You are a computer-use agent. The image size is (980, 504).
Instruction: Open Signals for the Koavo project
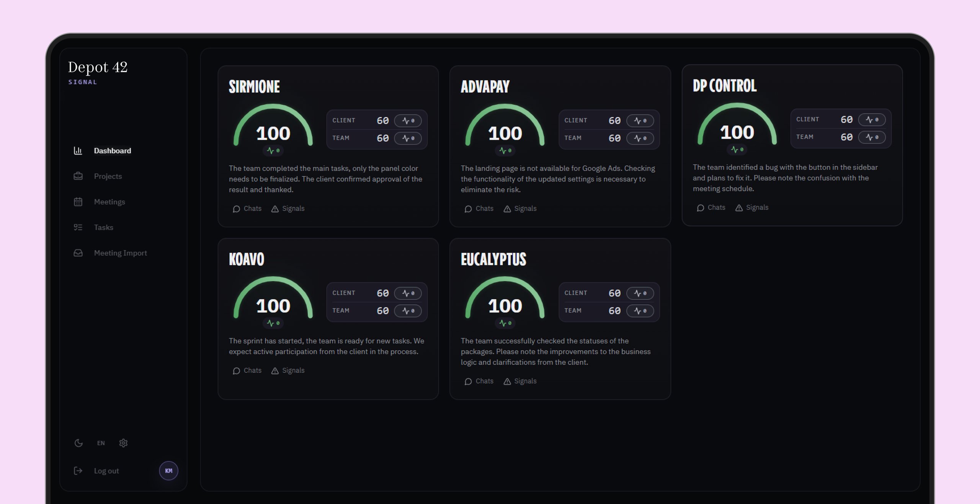288,371
